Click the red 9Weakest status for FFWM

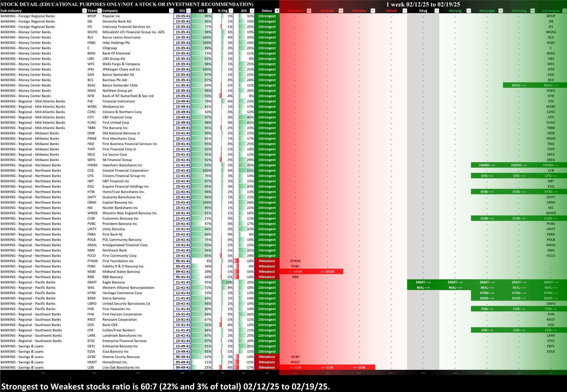click(266, 261)
